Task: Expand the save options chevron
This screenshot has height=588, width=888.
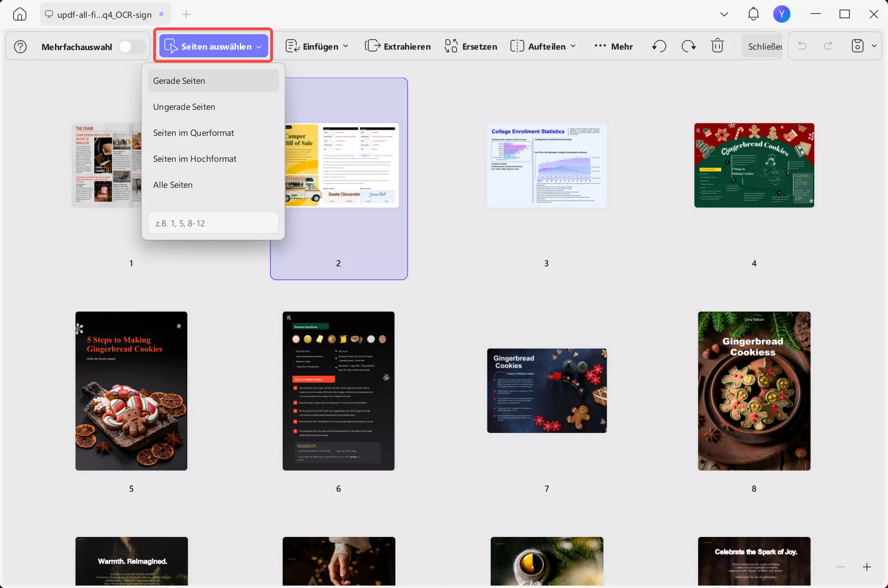Action: [x=874, y=46]
